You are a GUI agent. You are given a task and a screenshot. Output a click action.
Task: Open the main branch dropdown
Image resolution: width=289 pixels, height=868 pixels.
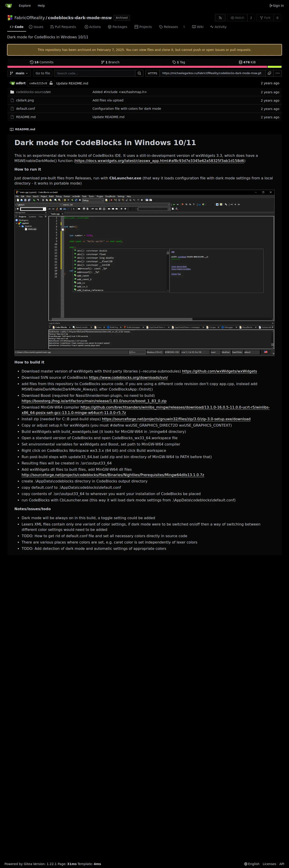pyautogui.click(x=19, y=73)
